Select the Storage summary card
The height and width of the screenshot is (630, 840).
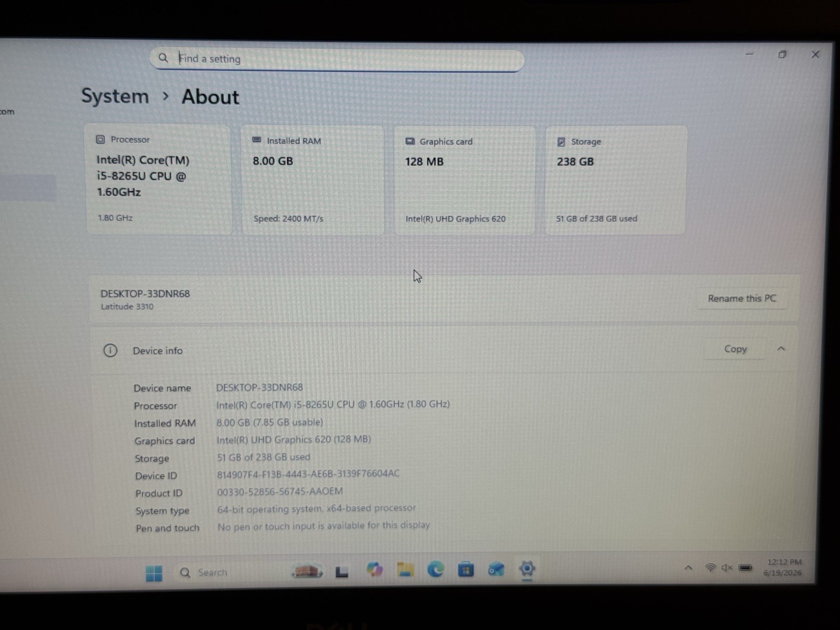point(615,180)
